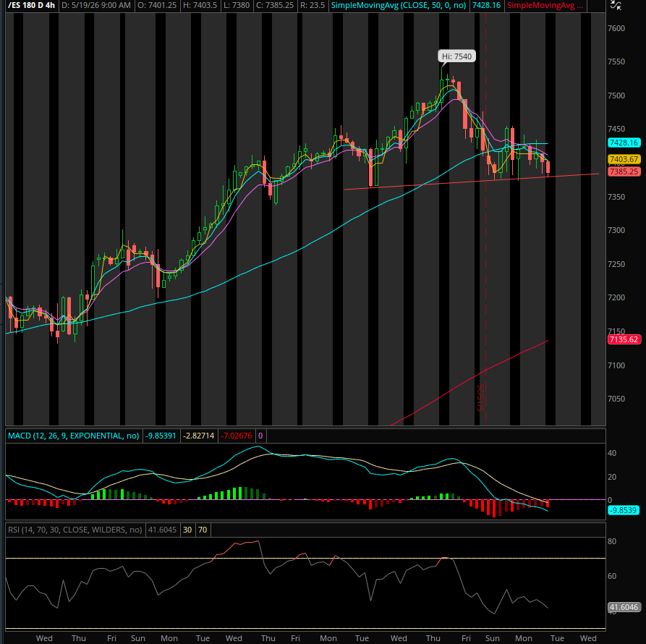Click the C: 7385.25 close value

pyautogui.click(x=273, y=5)
